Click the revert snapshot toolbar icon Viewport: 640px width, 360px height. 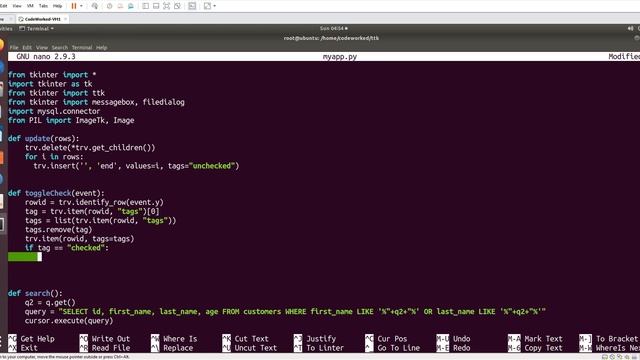[x=120, y=6]
